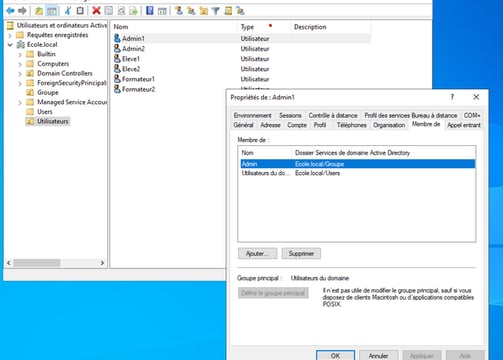Switch to the COM+ tab
503x360 pixels.
(472, 115)
